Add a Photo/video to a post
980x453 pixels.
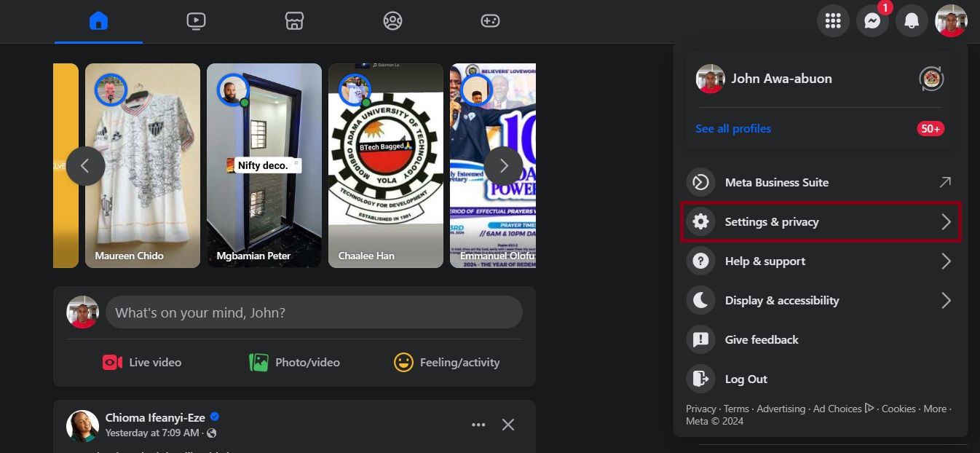click(294, 362)
